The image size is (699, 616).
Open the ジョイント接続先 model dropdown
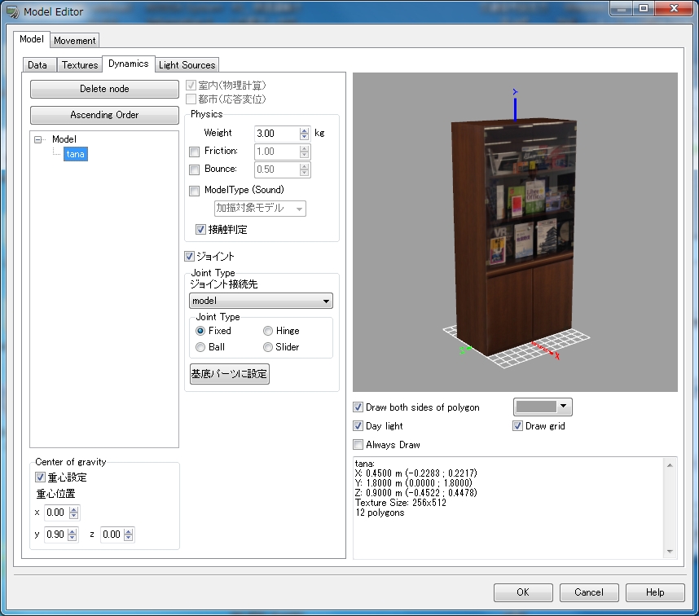coord(261,301)
